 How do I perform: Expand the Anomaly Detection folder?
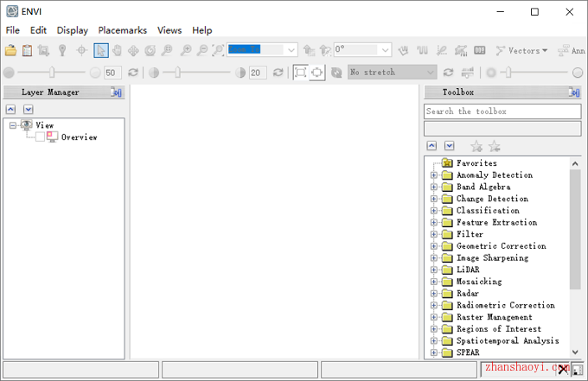[434, 175]
